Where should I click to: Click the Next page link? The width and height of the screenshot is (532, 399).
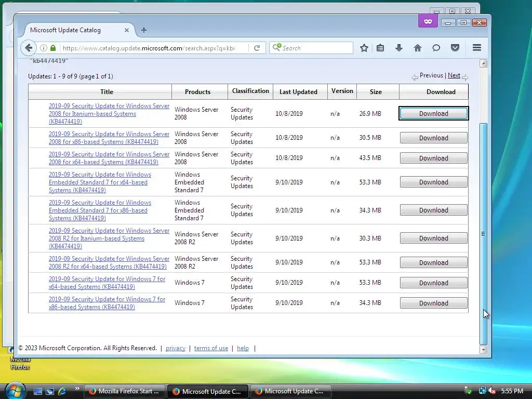[454, 75]
